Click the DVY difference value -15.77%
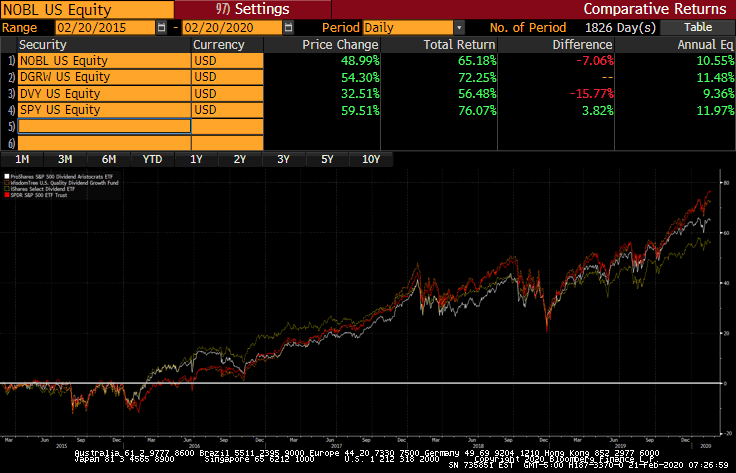 tap(592, 94)
